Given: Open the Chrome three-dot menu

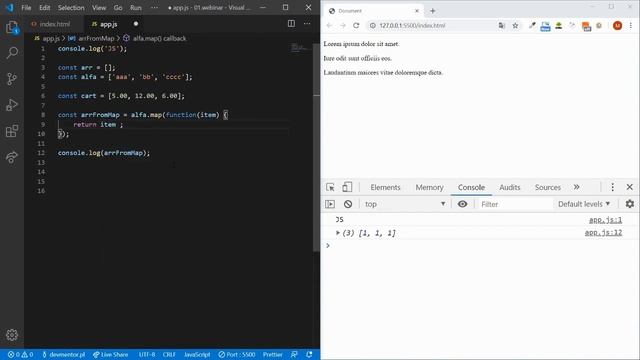Looking at the screenshot, I should click(x=631, y=25).
